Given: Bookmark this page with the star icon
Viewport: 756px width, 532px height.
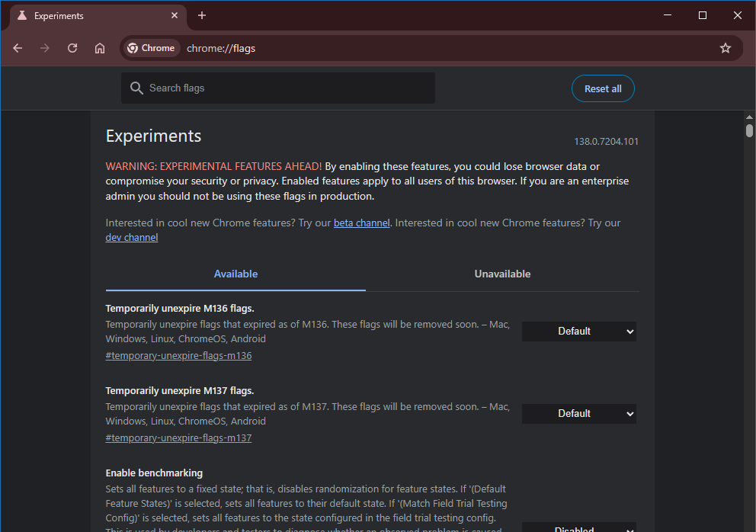Looking at the screenshot, I should [726, 48].
